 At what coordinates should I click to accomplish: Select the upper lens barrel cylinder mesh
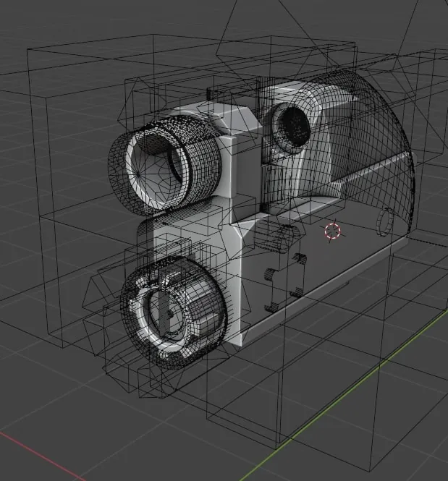[x=164, y=166]
